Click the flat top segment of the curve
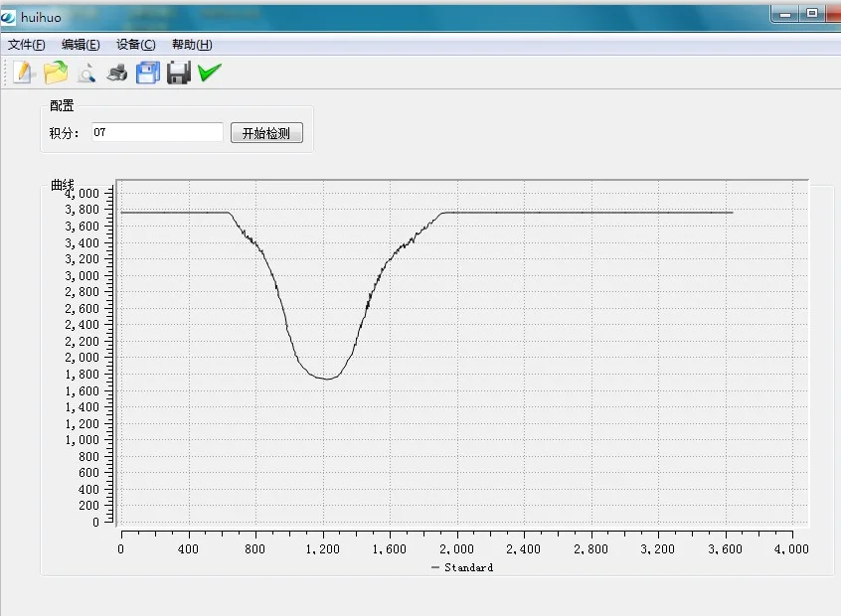The width and height of the screenshot is (841, 616). (x=596, y=212)
